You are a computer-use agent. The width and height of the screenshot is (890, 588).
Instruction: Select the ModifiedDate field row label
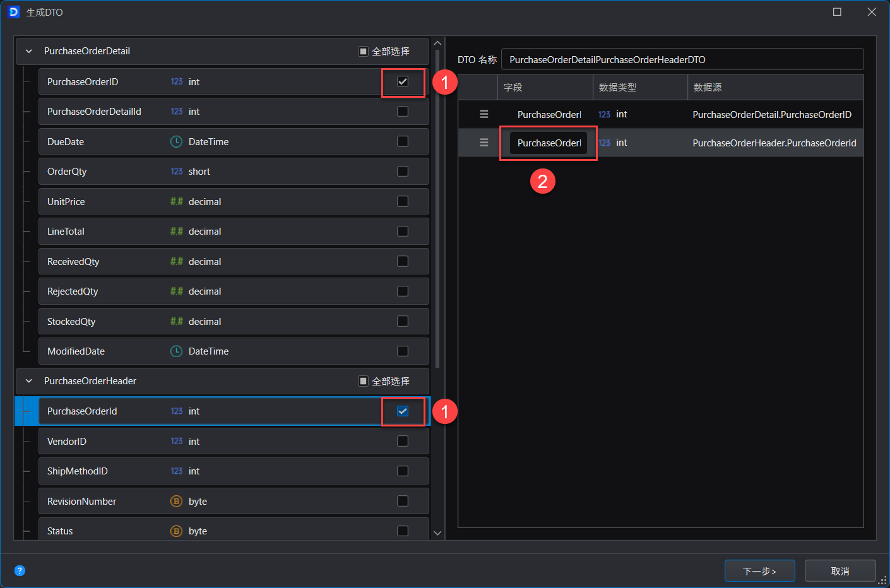76,351
